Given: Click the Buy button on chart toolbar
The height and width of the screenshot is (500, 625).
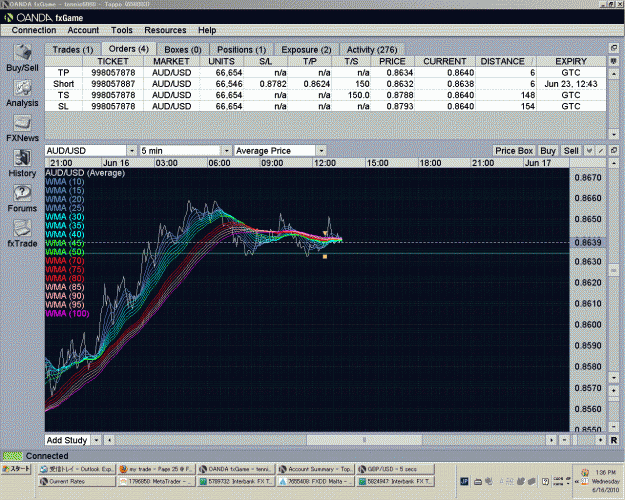Looking at the screenshot, I should coord(548,151).
